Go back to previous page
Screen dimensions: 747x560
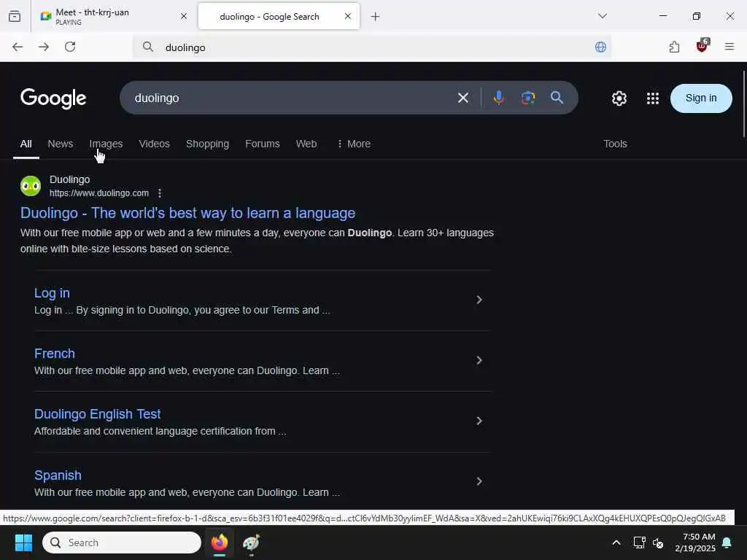(x=18, y=47)
